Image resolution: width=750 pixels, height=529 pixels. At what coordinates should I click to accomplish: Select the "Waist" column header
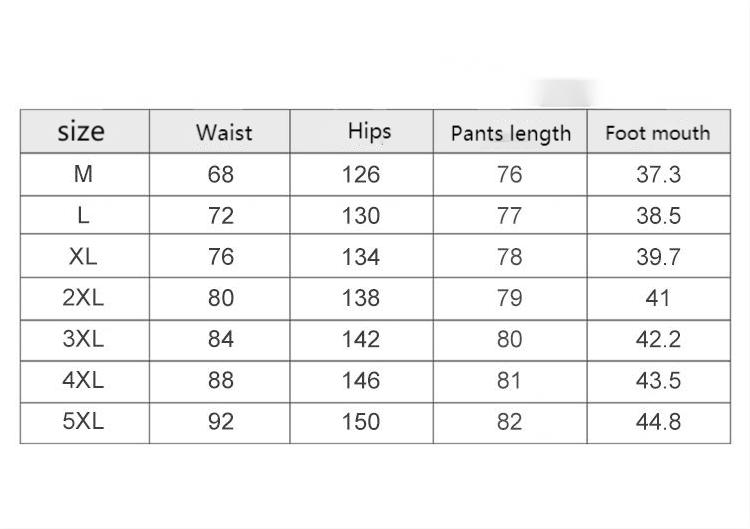(x=223, y=132)
